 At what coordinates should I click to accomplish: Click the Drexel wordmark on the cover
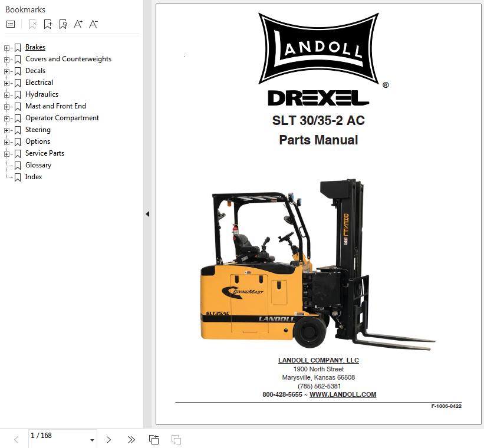coord(318,98)
